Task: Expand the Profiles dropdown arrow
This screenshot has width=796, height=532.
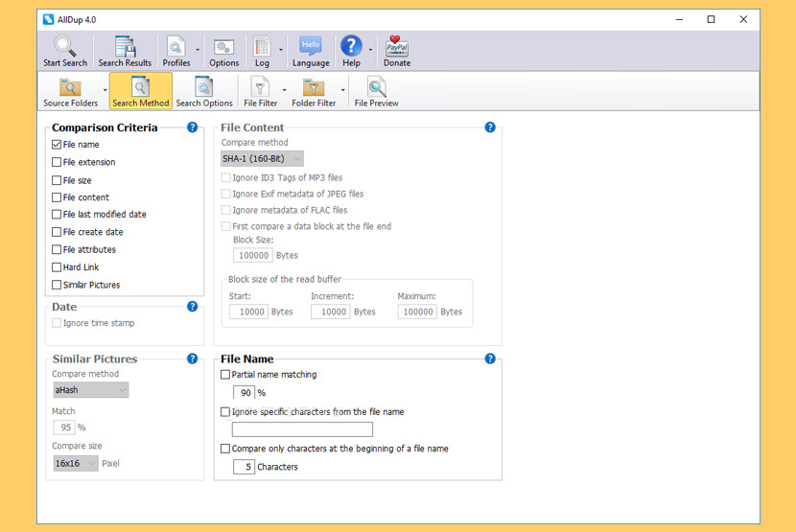Action: coord(198,50)
